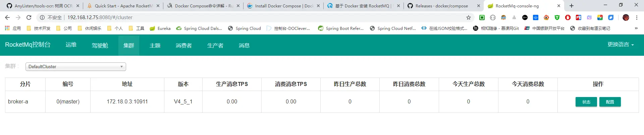Viewport: 644px width, 135px height.
Task: Go back with the browser back arrow
Action: pos(7,17)
